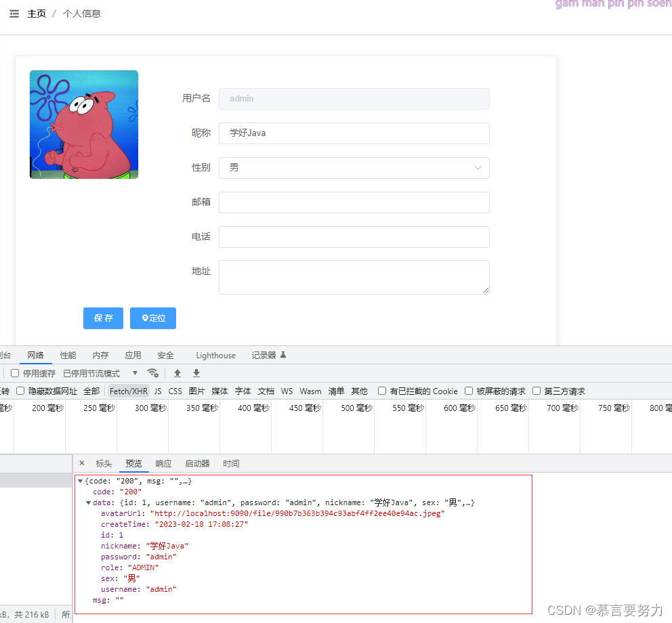Screen dimensions: 672x623
Task: Switch to the 内存 DevTools tab
Action: pyautogui.click(x=101, y=356)
